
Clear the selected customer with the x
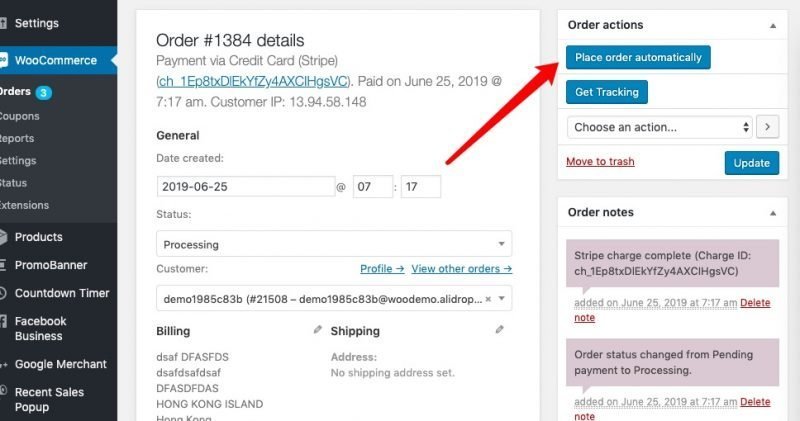[488, 298]
